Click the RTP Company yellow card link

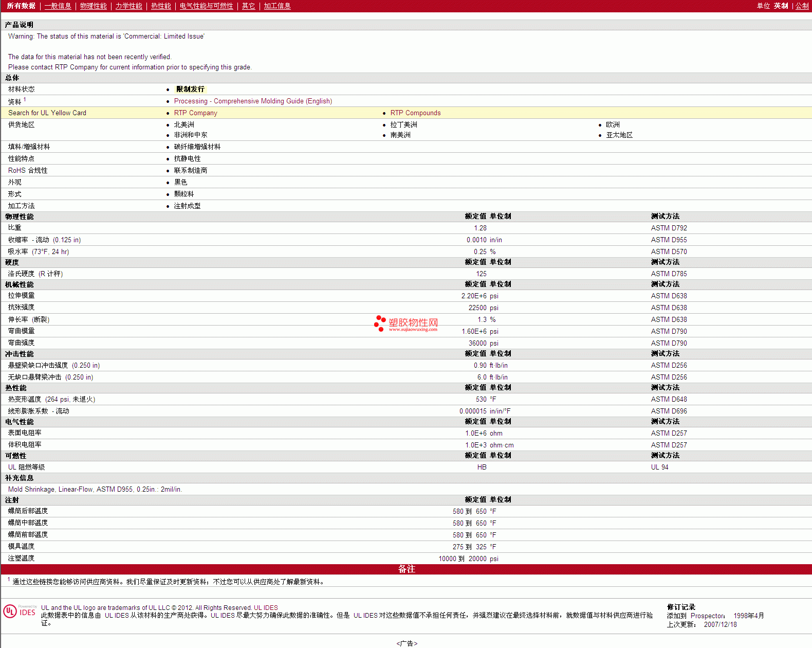point(195,113)
